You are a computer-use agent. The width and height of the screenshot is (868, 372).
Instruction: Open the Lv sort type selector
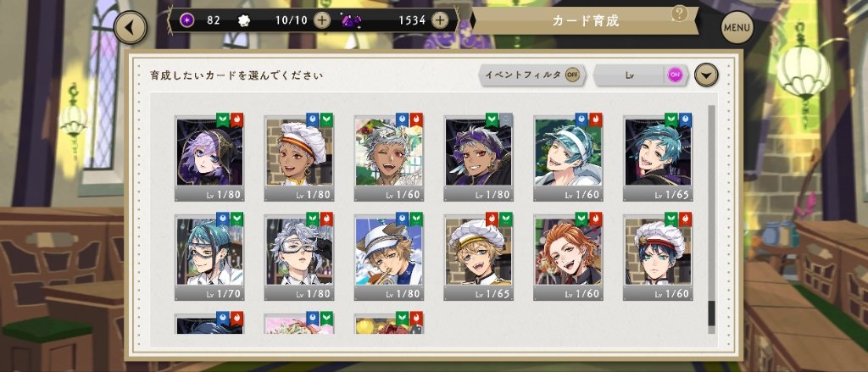coord(630,75)
